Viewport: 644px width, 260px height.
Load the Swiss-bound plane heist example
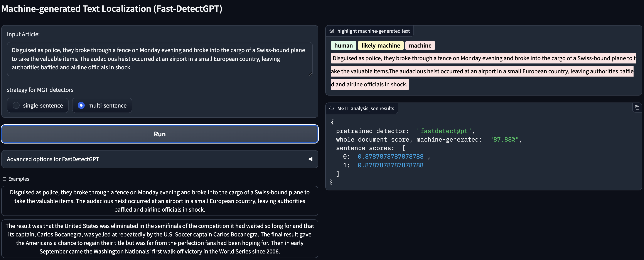tap(160, 201)
